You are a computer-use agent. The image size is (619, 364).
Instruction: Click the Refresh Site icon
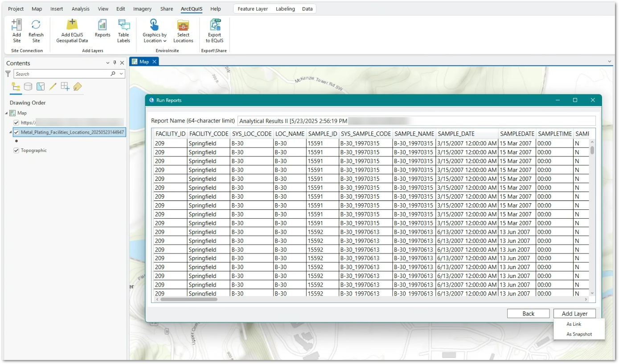click(x=36, y=31)
